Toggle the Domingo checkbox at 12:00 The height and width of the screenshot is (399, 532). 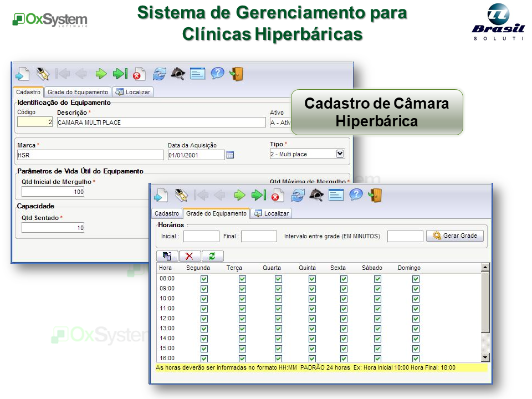[x=416, y=319]
